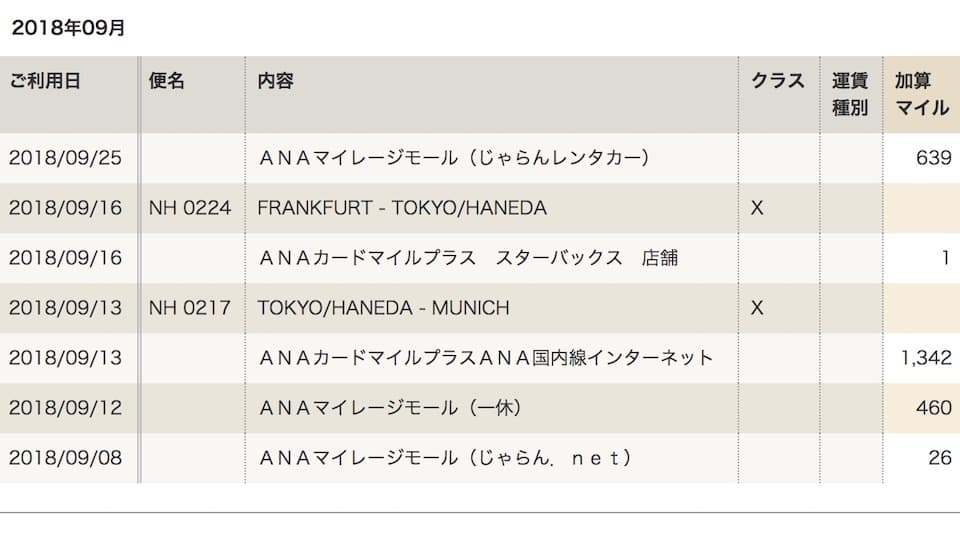Click the 内容 column header
This screenshot has height=540, width=960.
(x=276, y=81)
